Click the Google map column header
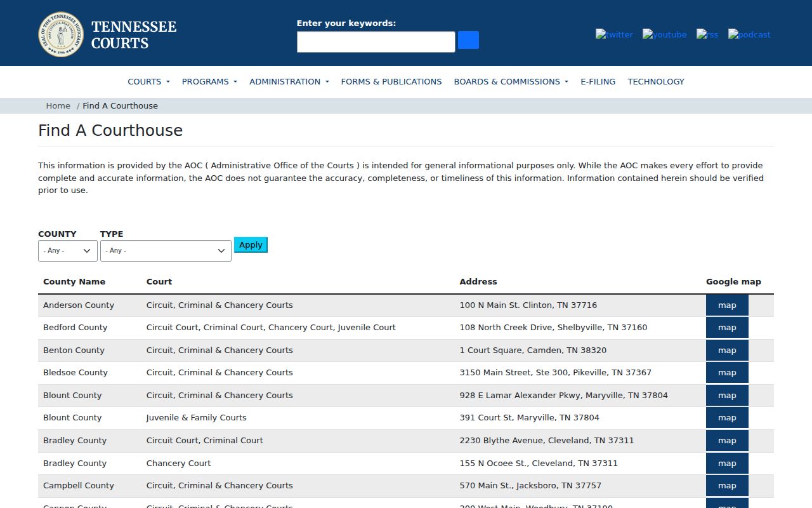Viewport: 812px width, 508px height. (x=733, y=282)
